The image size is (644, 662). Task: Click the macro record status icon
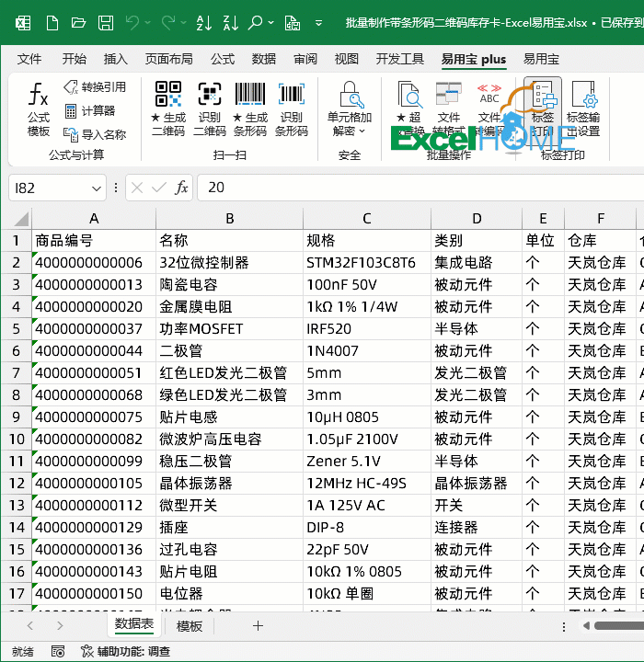[58, 652]
